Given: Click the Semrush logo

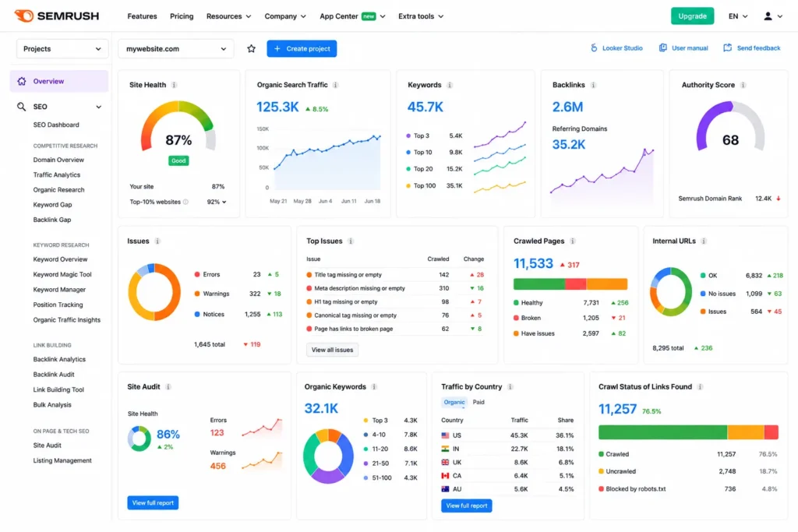Looking at the screenshot, I should coord(56,16).
